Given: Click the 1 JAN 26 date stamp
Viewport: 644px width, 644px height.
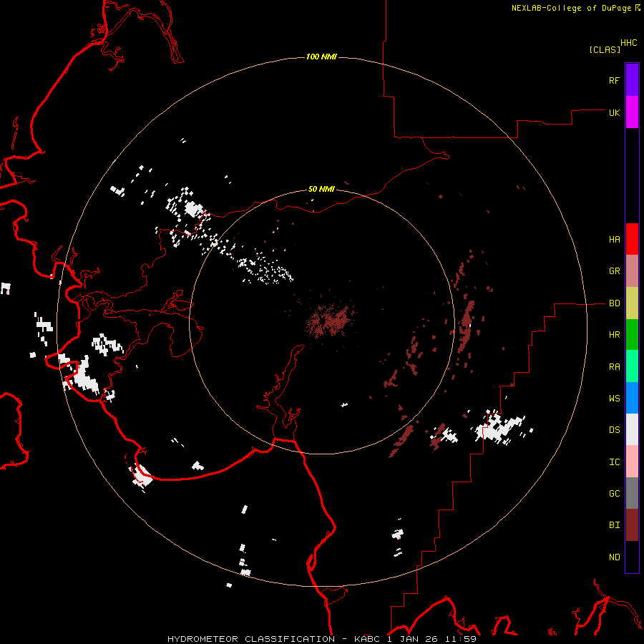Looking at the screenshot, I should pyautogui.click(x=412, y=639).
